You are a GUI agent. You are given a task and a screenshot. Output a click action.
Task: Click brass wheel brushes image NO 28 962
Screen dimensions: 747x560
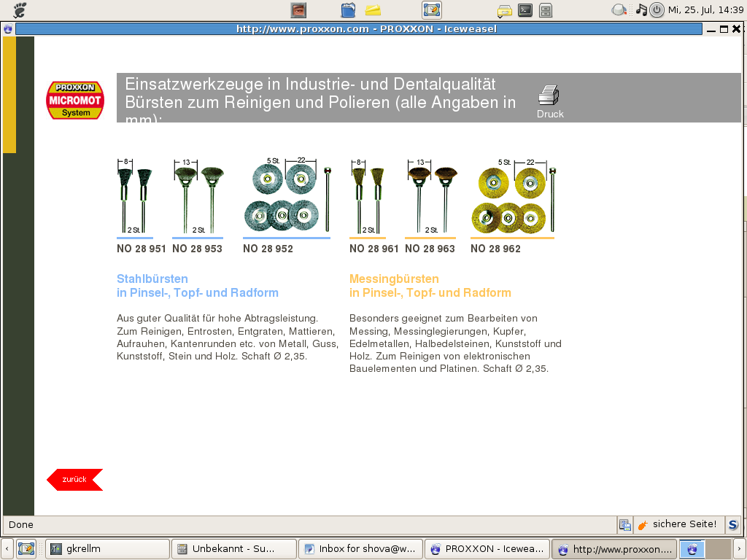click(x=512, y=197)
